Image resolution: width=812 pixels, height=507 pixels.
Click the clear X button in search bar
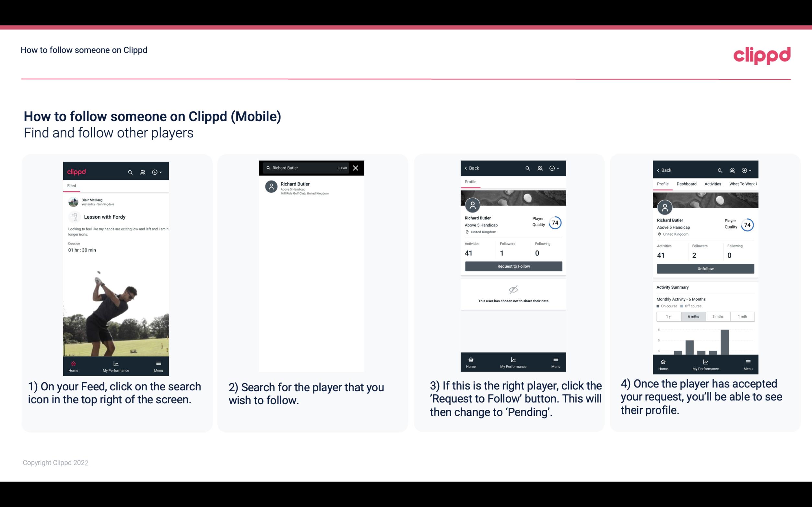[356, 167]
